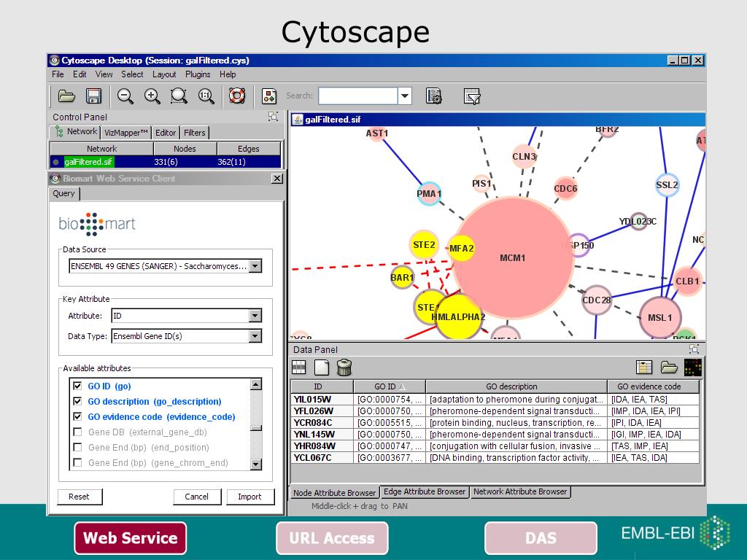Click the filter table icon in toolbar
The width and height of the screenshot is (747, 560).
tap(472, 96)
